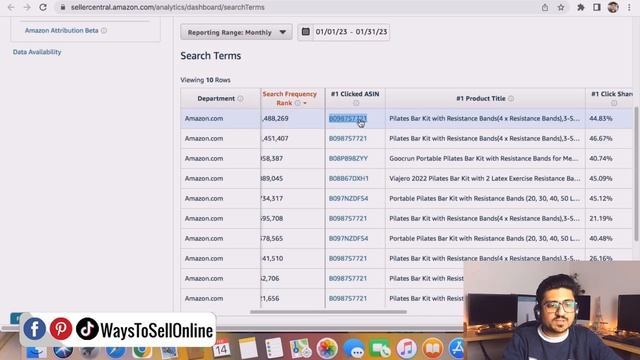Screen dimensions: 640x360
Task: Open Calendar from the Dock
Action: click(x=221, y=348)
